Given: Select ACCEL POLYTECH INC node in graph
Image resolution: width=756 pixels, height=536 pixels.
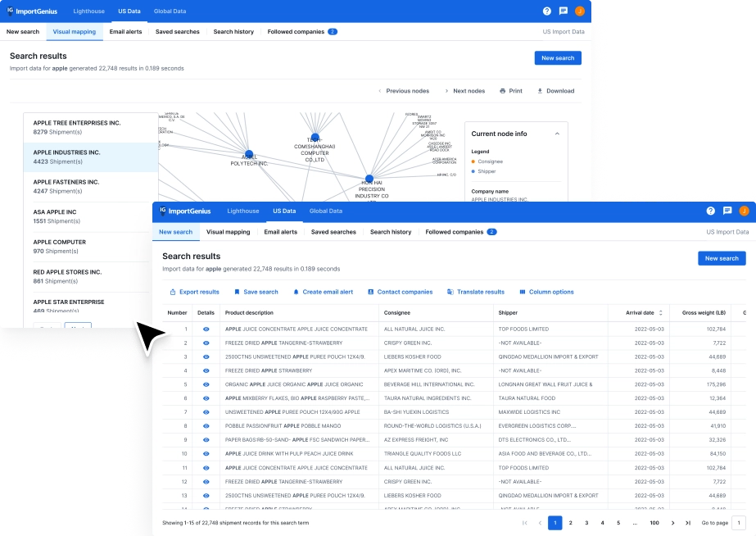Looking at the screenshot, I should tap(249, 154).
